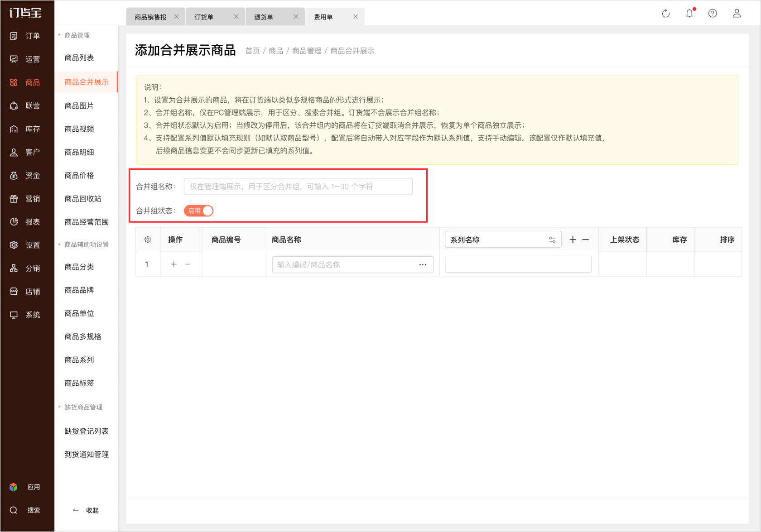Viewport: 761px width, 532px height.
Task: Open 商品视频 in the submenu
Action: pyautogui.click(x=79, y=129)
